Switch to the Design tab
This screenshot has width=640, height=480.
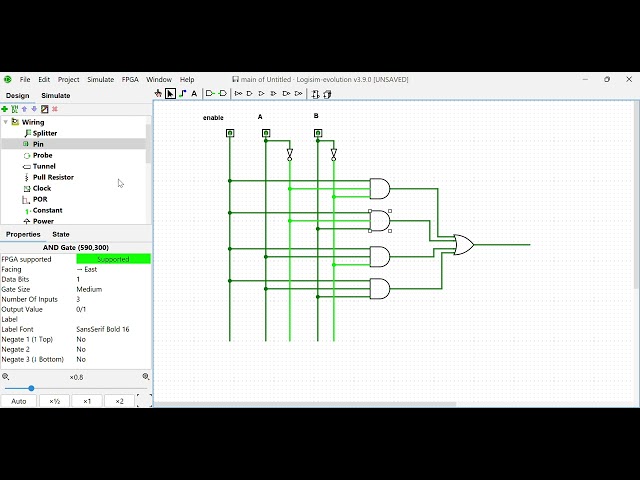pyautogui.click(x=18, y=96)
